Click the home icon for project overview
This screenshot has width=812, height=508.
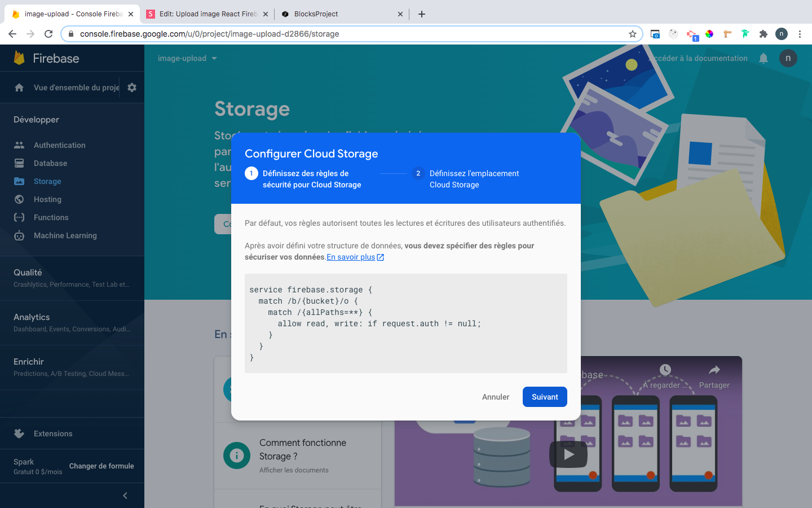click(x=19, y=87)
